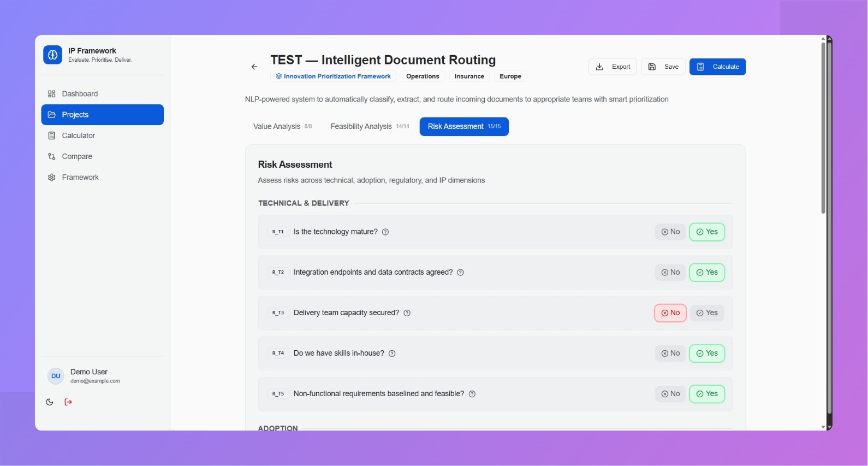Click the IP Framework brain logo
Image resolution: width=868 pixels, height=466 pixels.
click(x=53, y=55)
